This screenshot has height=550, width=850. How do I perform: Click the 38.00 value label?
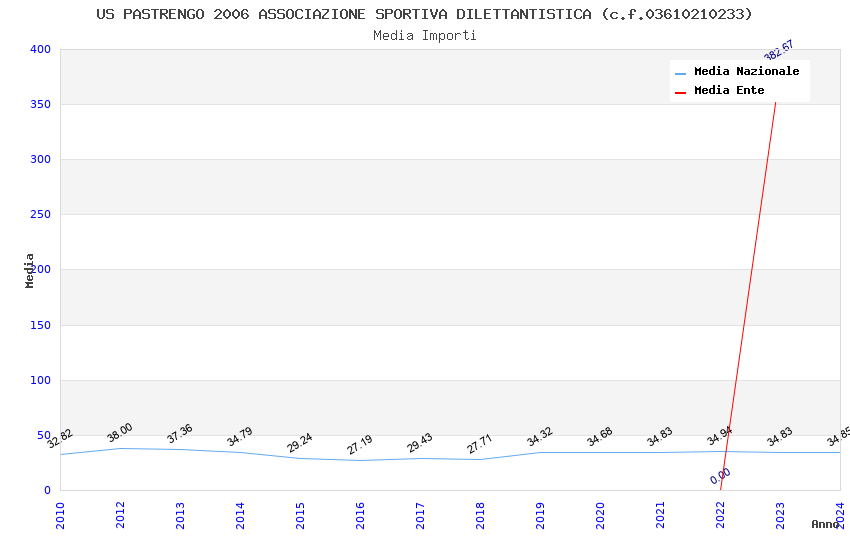(119, 432)
